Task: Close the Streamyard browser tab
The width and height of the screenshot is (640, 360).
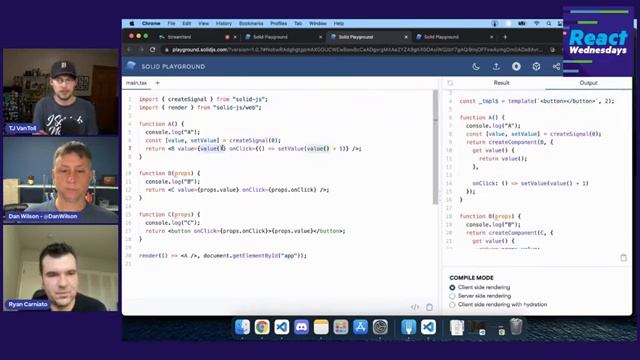Action: click(235, 37)
